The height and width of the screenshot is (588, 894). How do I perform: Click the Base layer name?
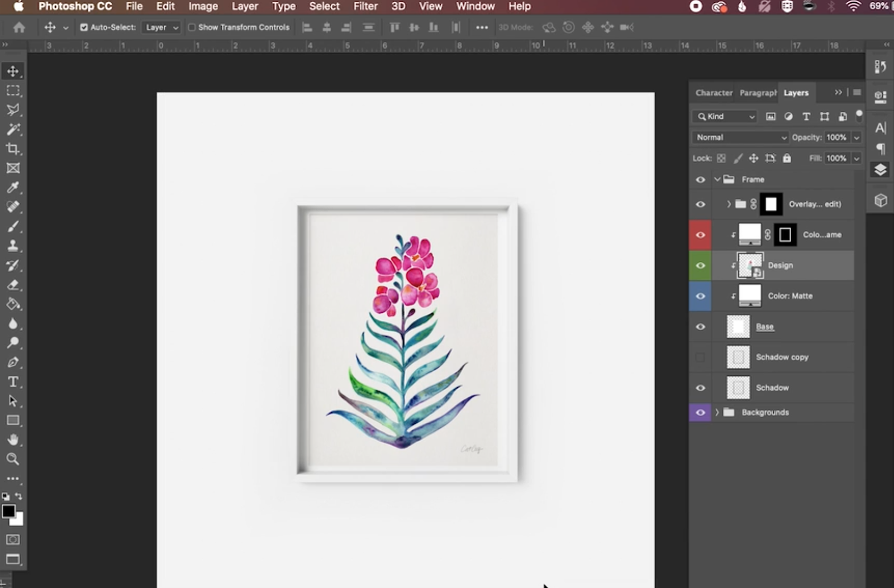point(764,327)
